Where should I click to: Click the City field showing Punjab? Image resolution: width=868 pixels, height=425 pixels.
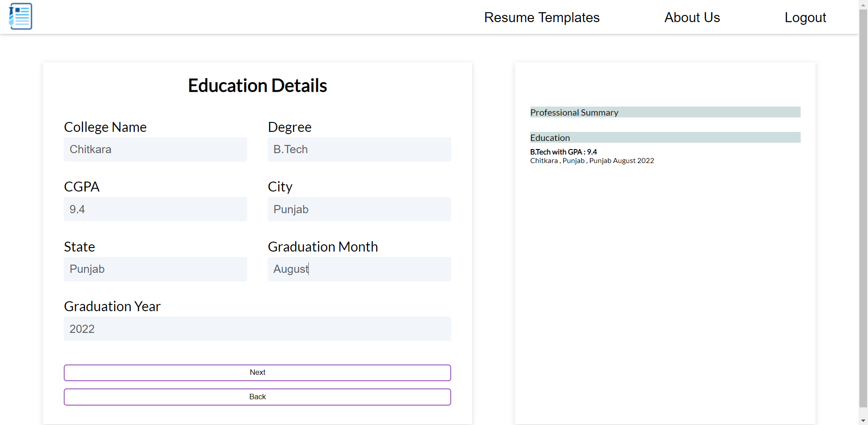click(359, 209)
